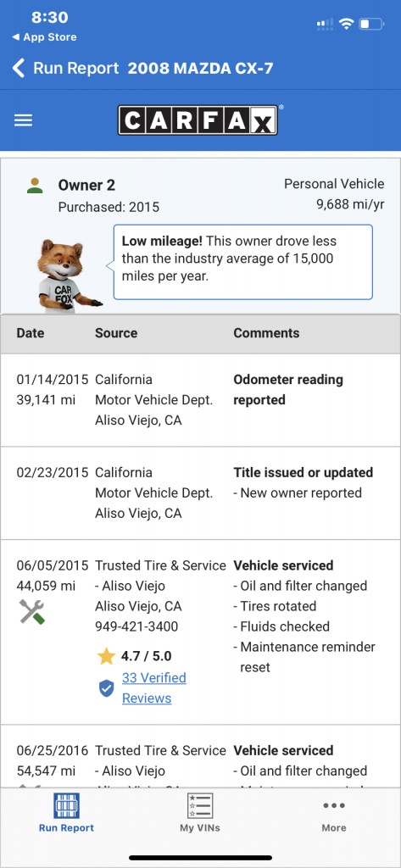
Task: Open the My VINs tab
Action: pyautogui.click(x=200, y=813)
